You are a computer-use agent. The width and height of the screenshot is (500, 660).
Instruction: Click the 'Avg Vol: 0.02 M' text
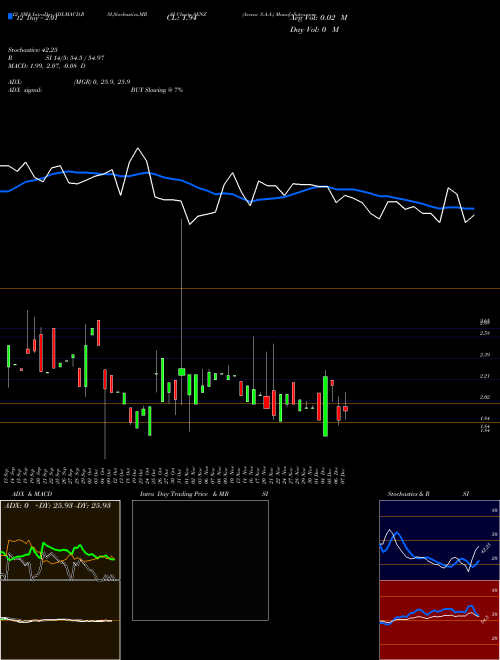(x=319, y=17)
